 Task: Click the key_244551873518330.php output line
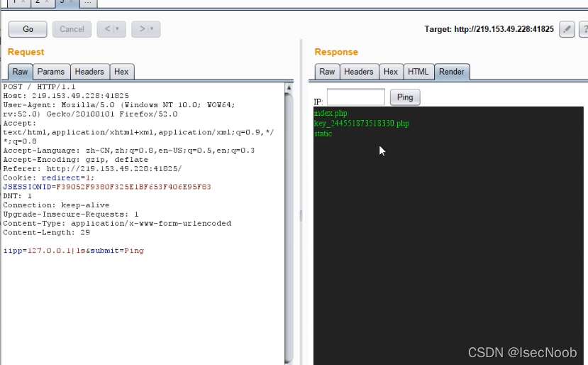pyautogui.click(x=362, y=123)
